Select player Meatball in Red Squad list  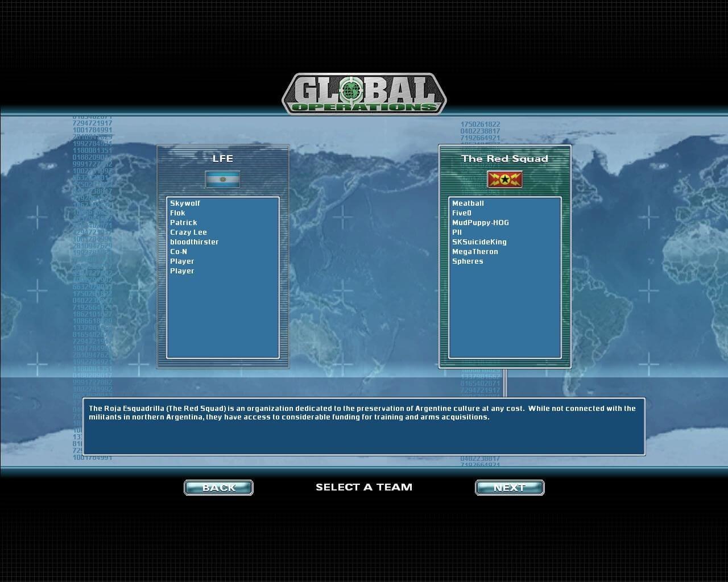(468, 203)
